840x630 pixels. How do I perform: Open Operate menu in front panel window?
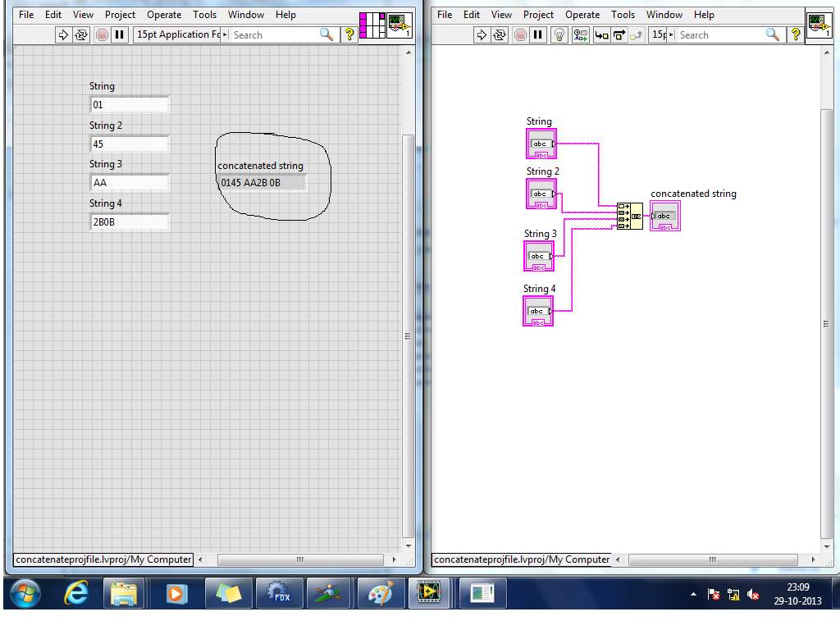coord(164,15)
